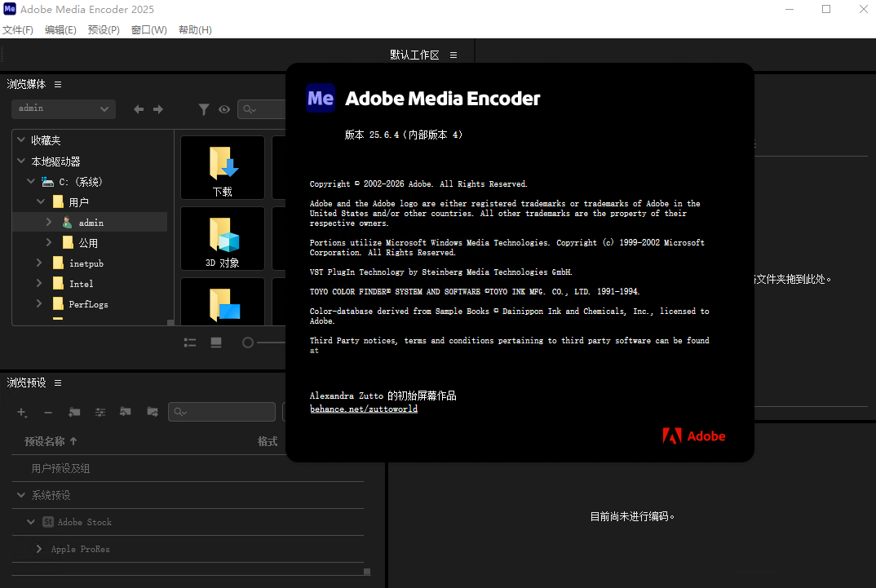Click the red Adobe logo in dialog
This screenshot has height=588, width=876.
pyautogui.click(x=694, y=436)
